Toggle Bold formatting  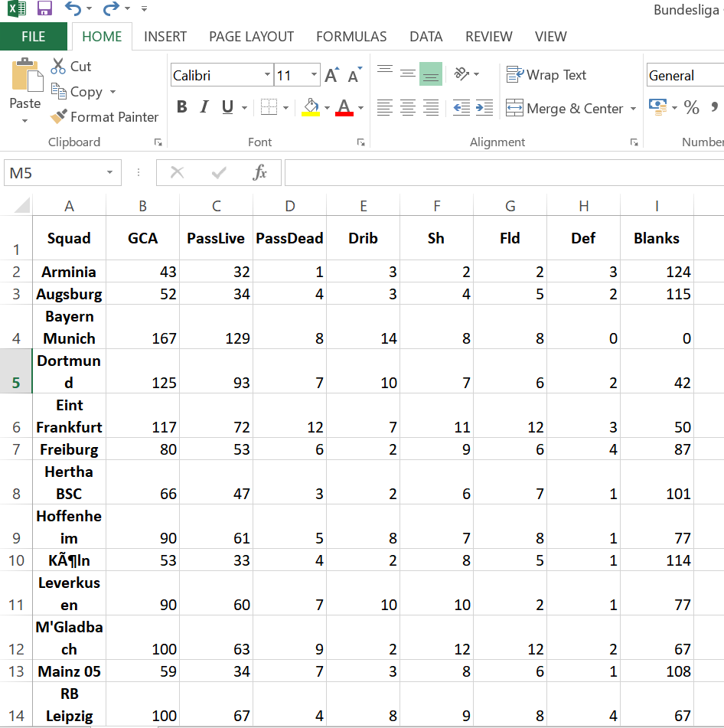click(x=182, y=107)
